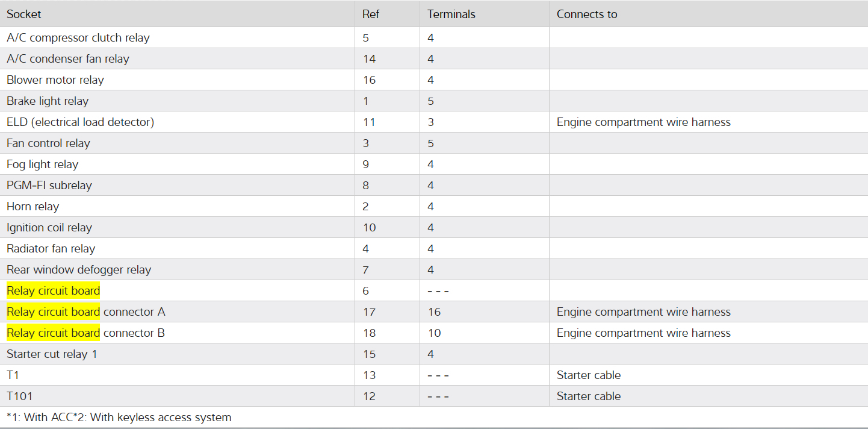Select the Starter cut relay 1 entry
The height and width of the screenshot is (429, 868).
(52, 354)
